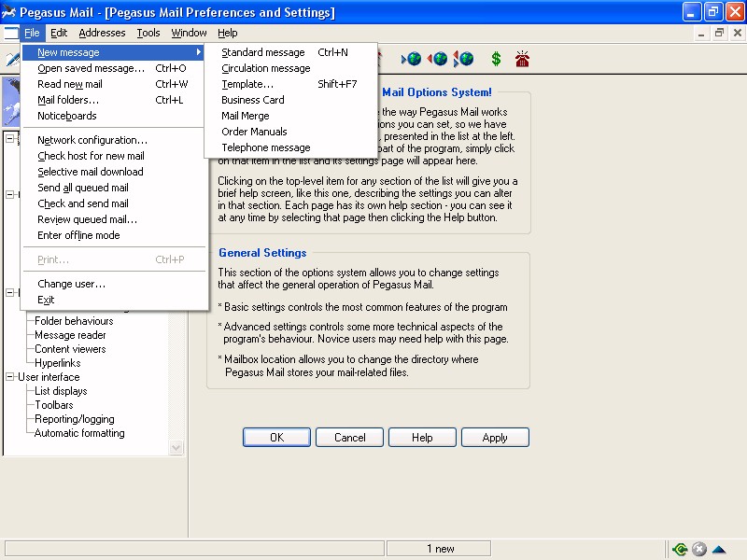
Task: Collapse the User interface tree section
Action: [9, 377]
